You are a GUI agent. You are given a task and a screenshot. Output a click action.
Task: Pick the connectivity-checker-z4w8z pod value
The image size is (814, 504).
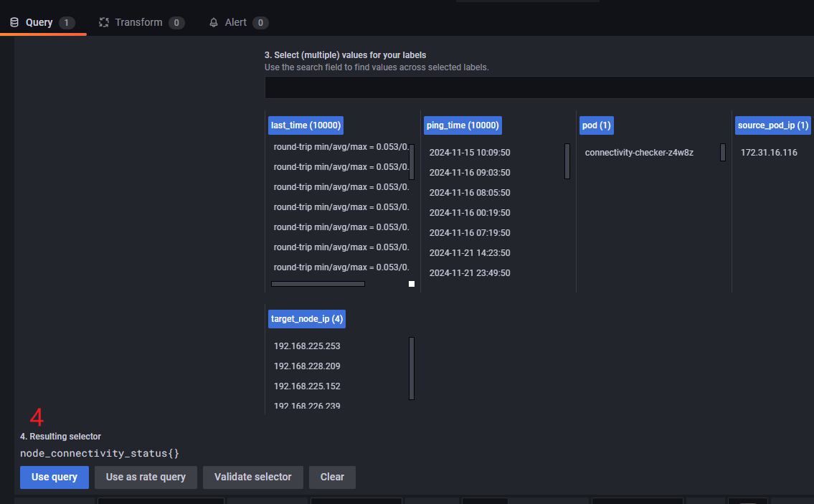click(x=639, y=153)
